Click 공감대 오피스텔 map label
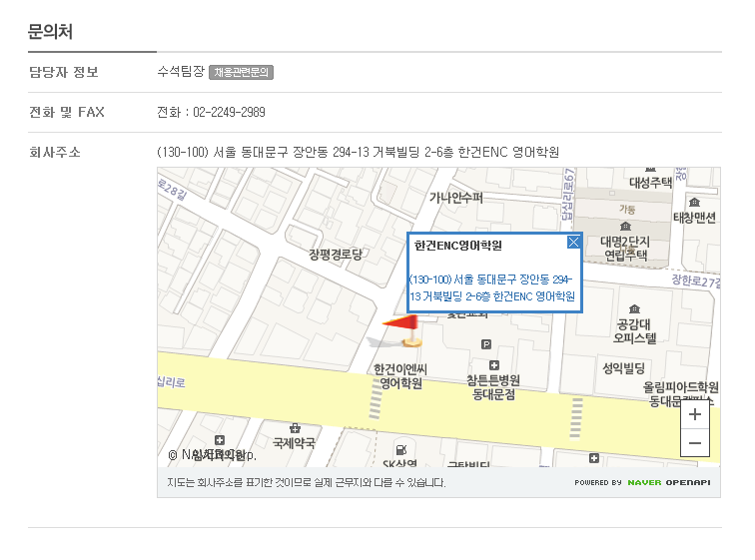 634,331
